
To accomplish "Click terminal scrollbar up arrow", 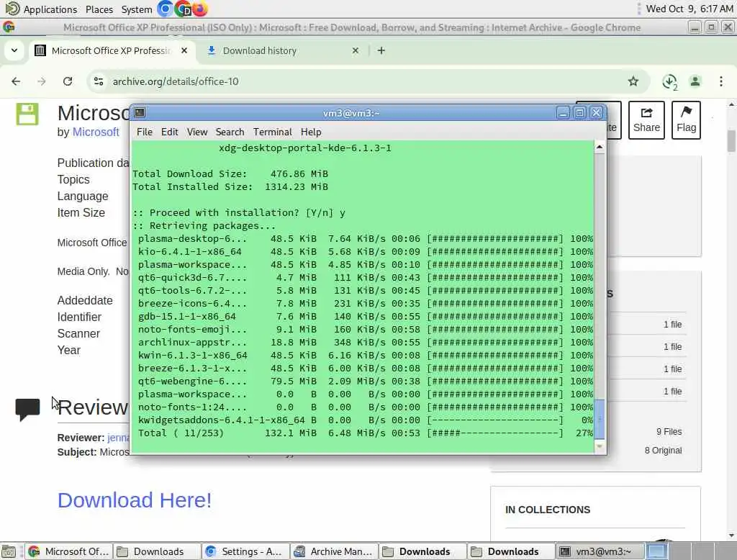I will [x=600, y=147].
